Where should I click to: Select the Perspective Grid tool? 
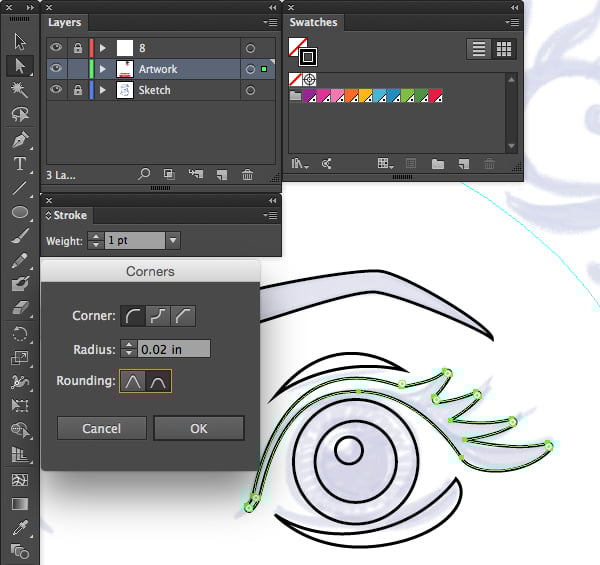(x=20, y=454)
